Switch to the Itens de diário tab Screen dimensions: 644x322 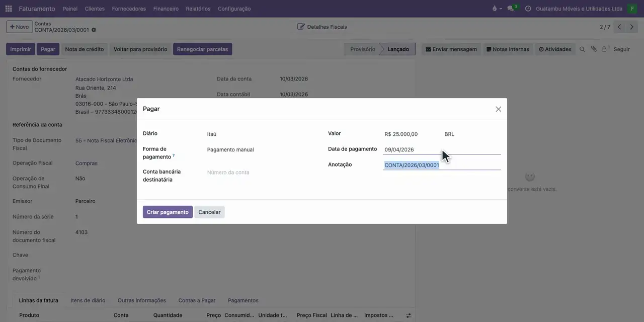[88, 300]
